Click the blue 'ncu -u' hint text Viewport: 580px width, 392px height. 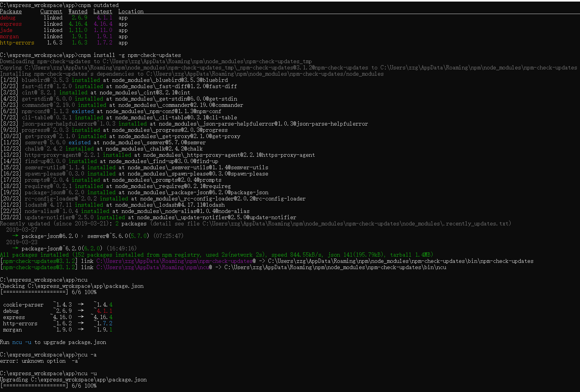point(22,342)
